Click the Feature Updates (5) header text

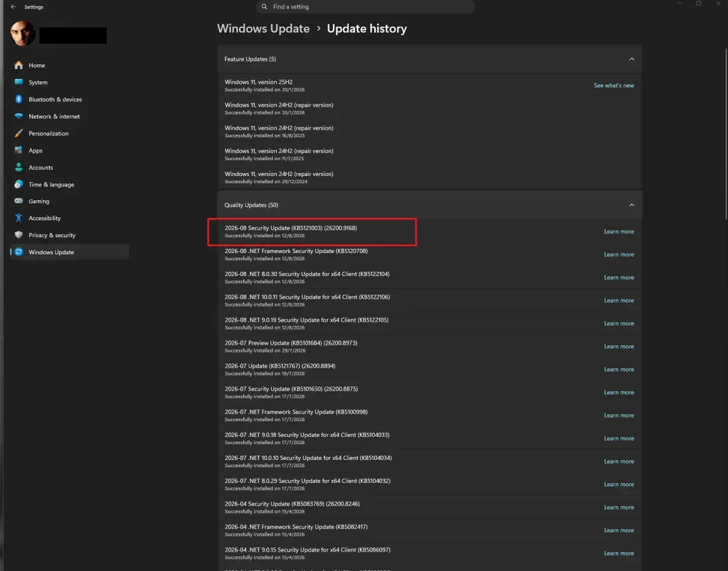(250, 59)
